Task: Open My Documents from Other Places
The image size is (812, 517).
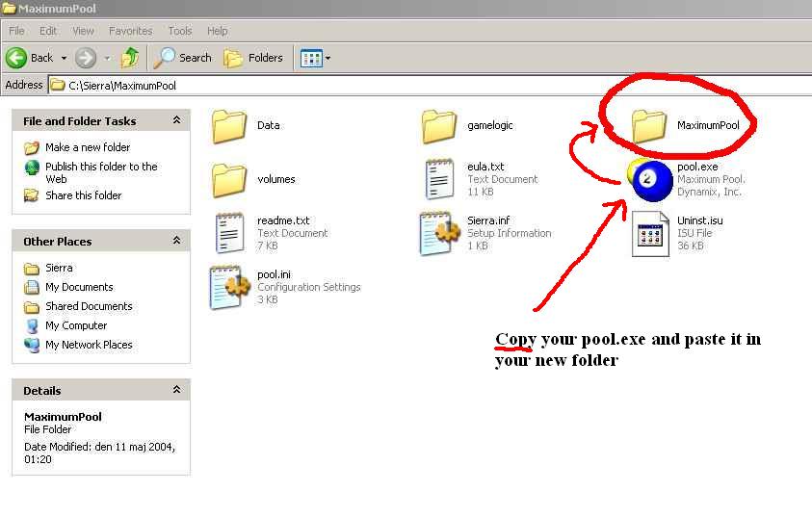Action: click(79, 287)
